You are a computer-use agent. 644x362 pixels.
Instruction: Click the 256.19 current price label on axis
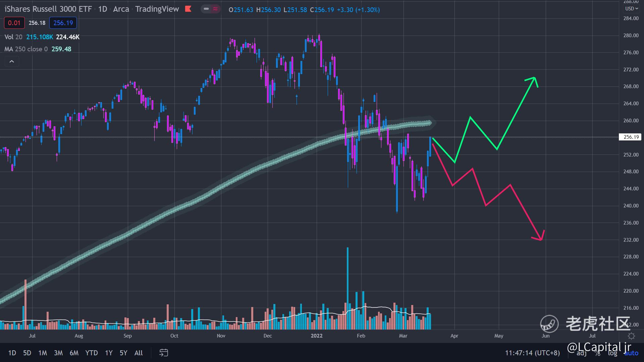pyautogui.click(x=631, y=137)
